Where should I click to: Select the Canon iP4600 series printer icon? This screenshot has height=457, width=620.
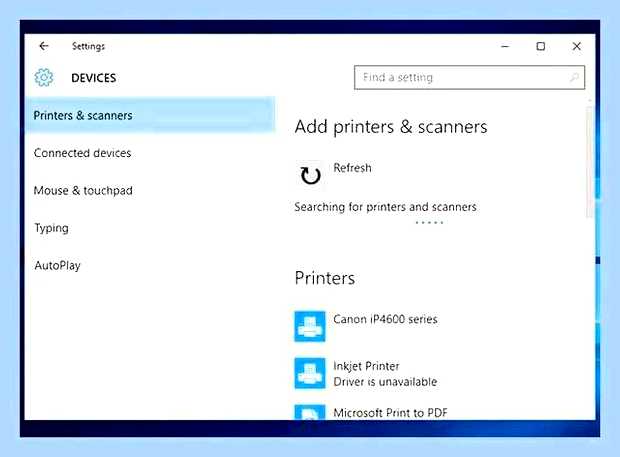click(x=310, y=327)
